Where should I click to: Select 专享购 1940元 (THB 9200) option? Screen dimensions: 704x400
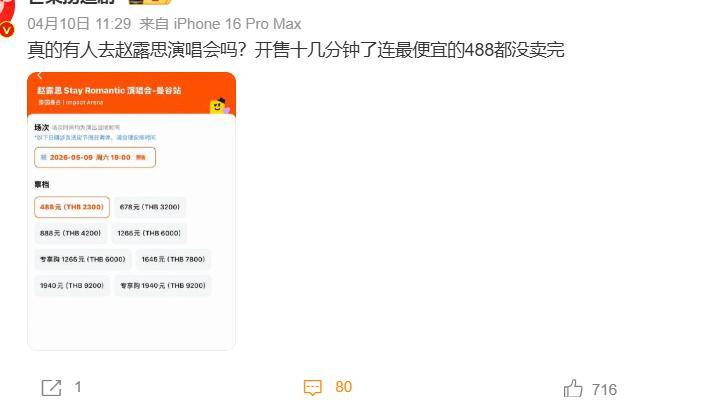(x=163, y=286)
